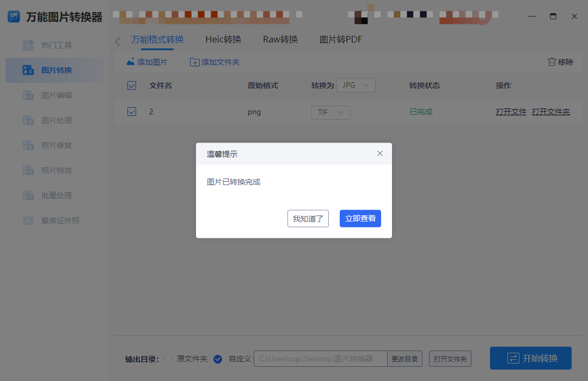Close the 温馨提示 dialog with X

tap(380, 153)
